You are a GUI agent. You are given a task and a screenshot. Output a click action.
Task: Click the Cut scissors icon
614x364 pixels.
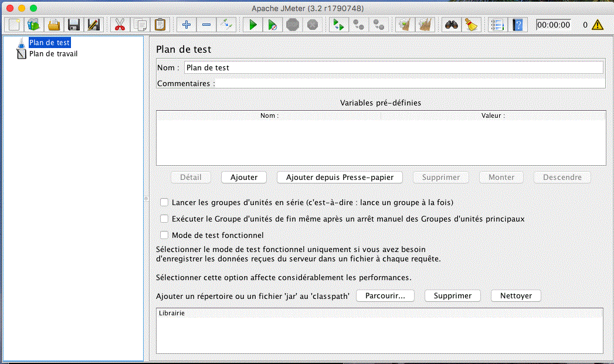click(120, 25)
